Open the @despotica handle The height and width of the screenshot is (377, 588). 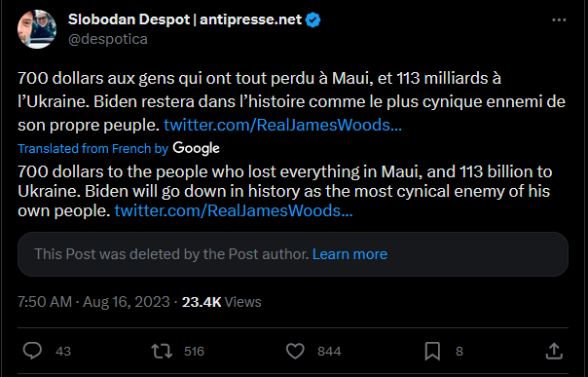108,39
